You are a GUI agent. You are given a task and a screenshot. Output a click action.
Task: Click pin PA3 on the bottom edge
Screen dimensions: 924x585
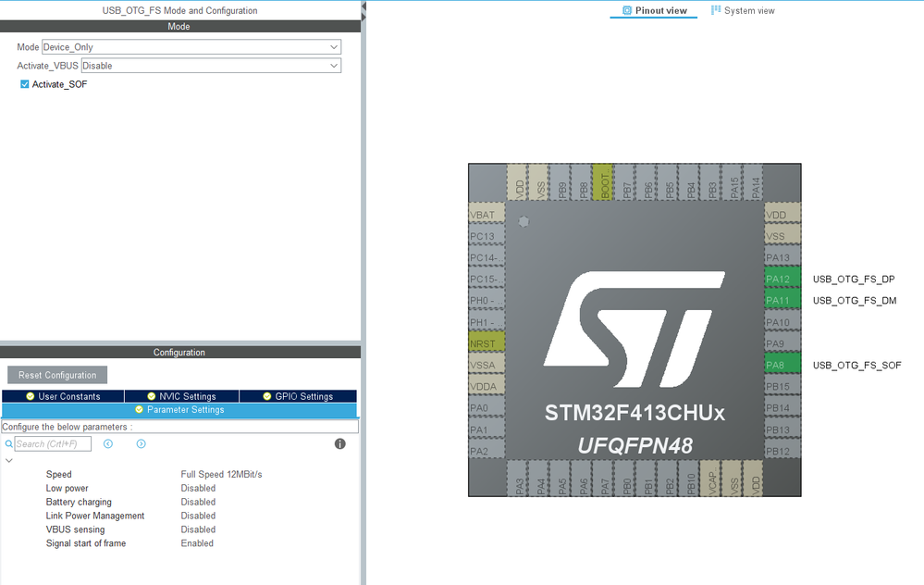517,479
